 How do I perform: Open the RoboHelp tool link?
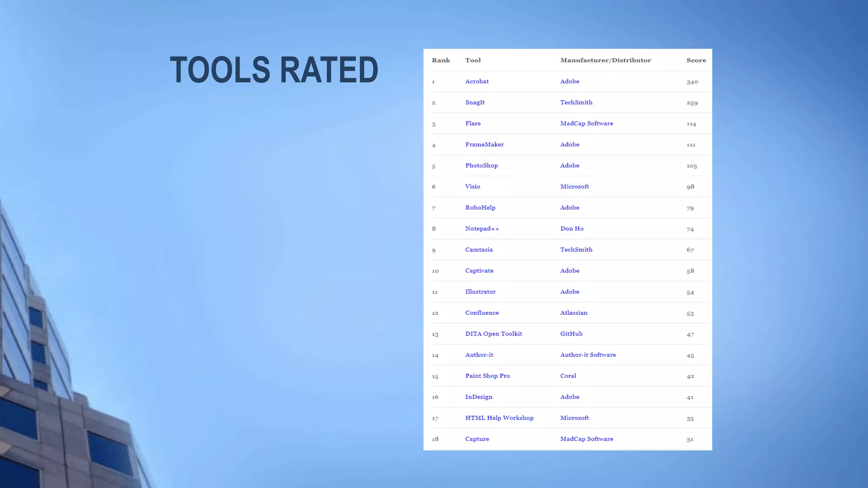point(480,208)
